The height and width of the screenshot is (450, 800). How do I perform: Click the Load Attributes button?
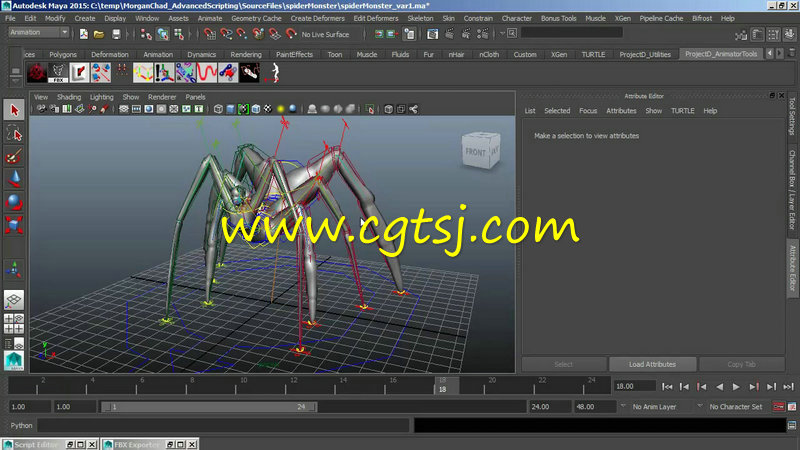coord(653,364)
